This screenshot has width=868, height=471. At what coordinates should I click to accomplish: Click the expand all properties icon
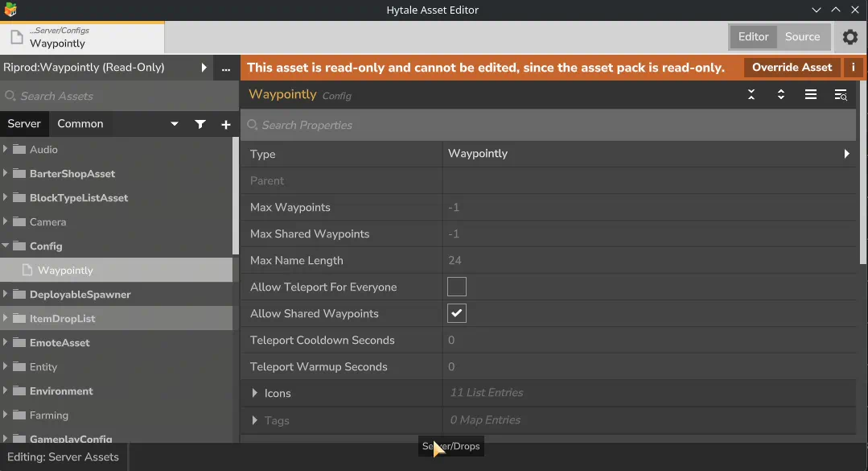tap(780, 95)
